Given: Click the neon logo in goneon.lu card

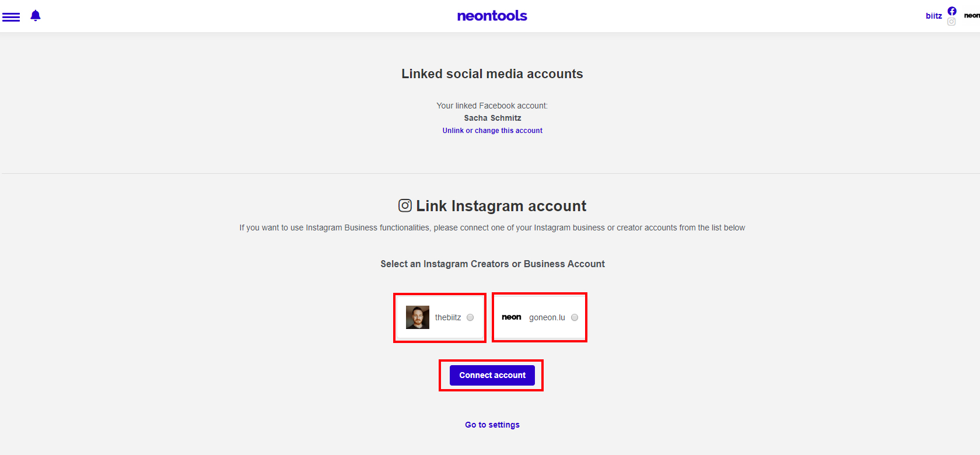Looking at the screenshot, I should (512, 317).
